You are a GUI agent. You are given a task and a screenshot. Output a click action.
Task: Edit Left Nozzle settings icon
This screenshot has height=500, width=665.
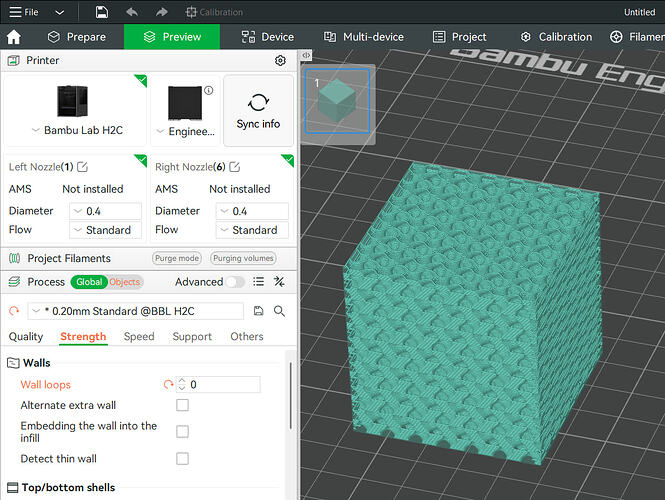[x=82, y=167]
